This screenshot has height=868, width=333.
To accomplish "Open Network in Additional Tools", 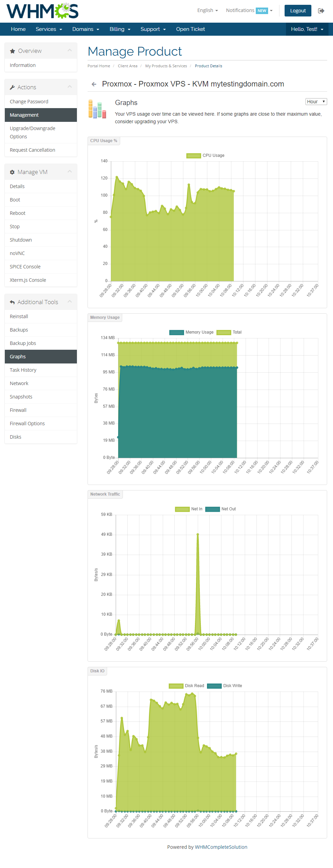I will click(x=41, y=383).
